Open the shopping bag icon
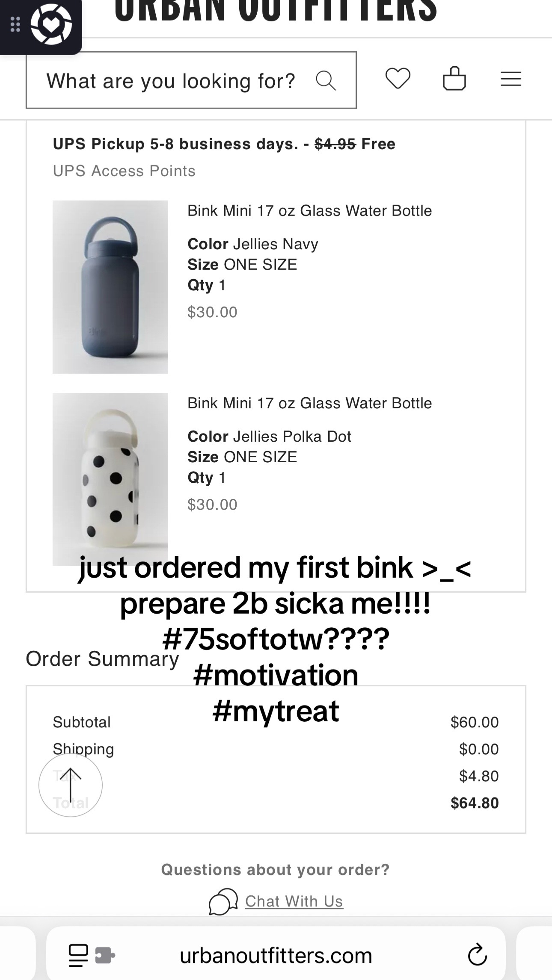552x980 pixels. coord(454,78)
